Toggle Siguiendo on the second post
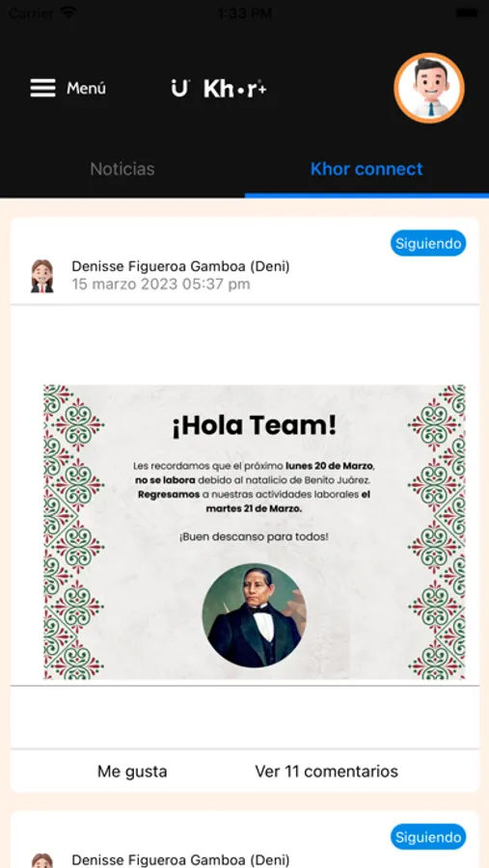The height and width of the screenshot is (868, 489). (x=428, y=837)
